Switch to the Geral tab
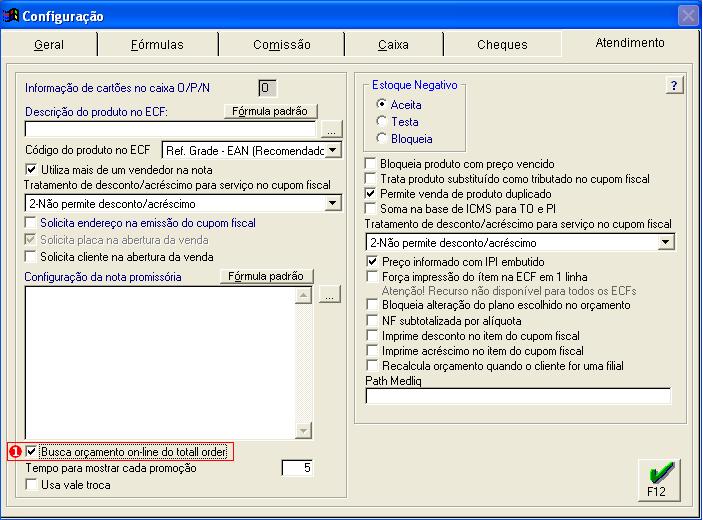Screen dimensions: 703x520 point(49,44)
